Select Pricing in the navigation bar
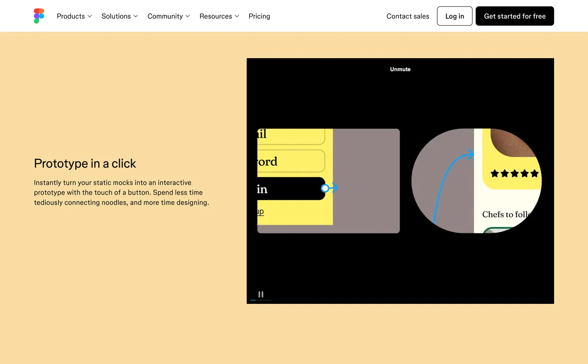The height and width of the screenshot is (364, 588). click(x=259, y=16)
